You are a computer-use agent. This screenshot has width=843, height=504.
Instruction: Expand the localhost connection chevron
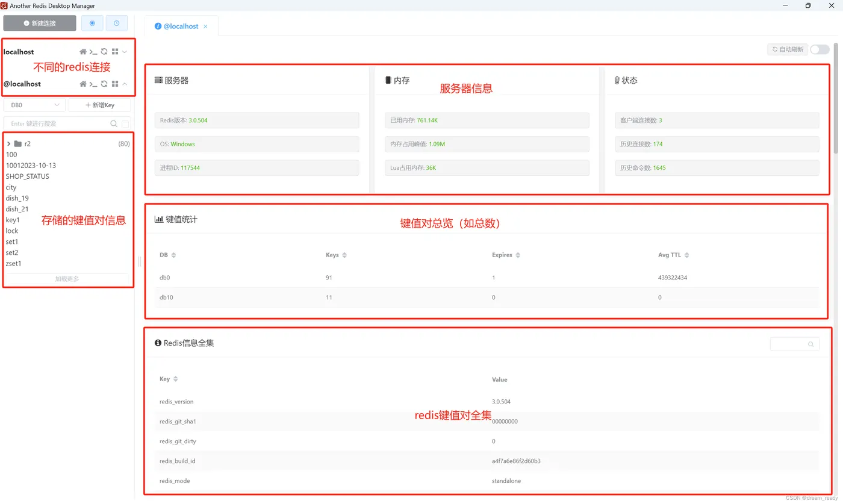125,52
